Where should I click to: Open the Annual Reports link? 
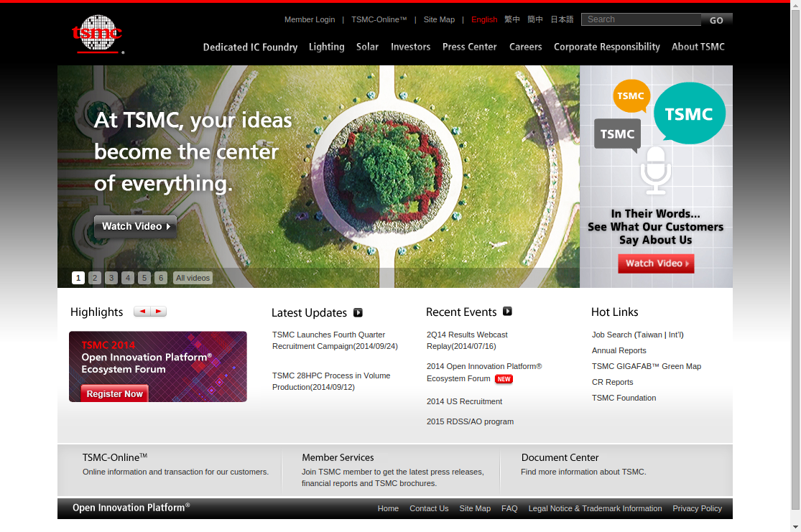point(619,350)
